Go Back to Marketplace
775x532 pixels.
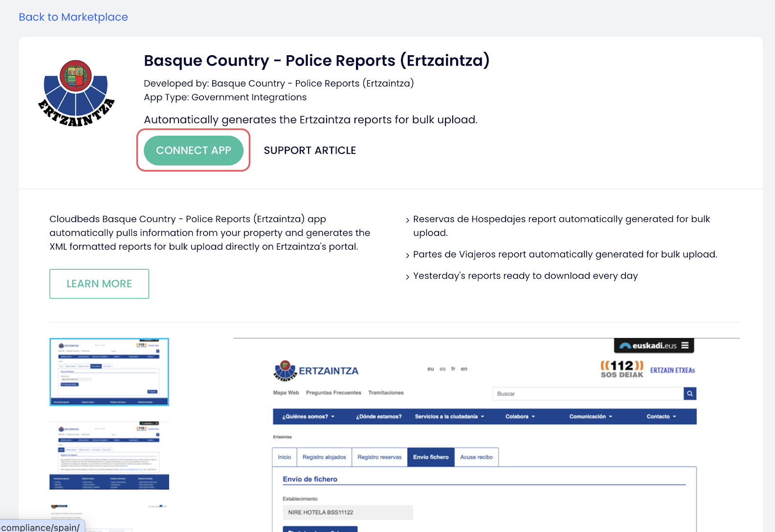pos(73,17)
